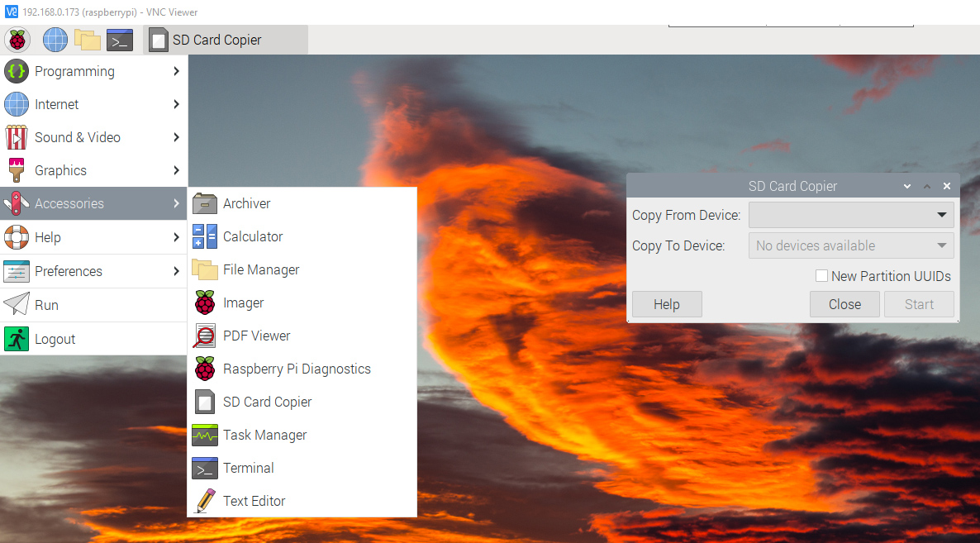Viewport: 980px width, 543px height.
Task: Expand the Help submenu arrow
Action: tap(176, 237)
